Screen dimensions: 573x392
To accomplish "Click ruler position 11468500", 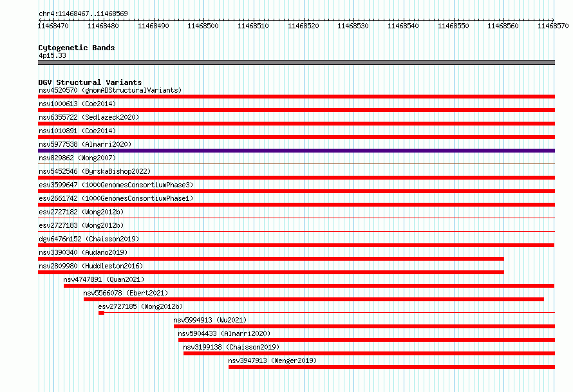I will click(203, 26).
